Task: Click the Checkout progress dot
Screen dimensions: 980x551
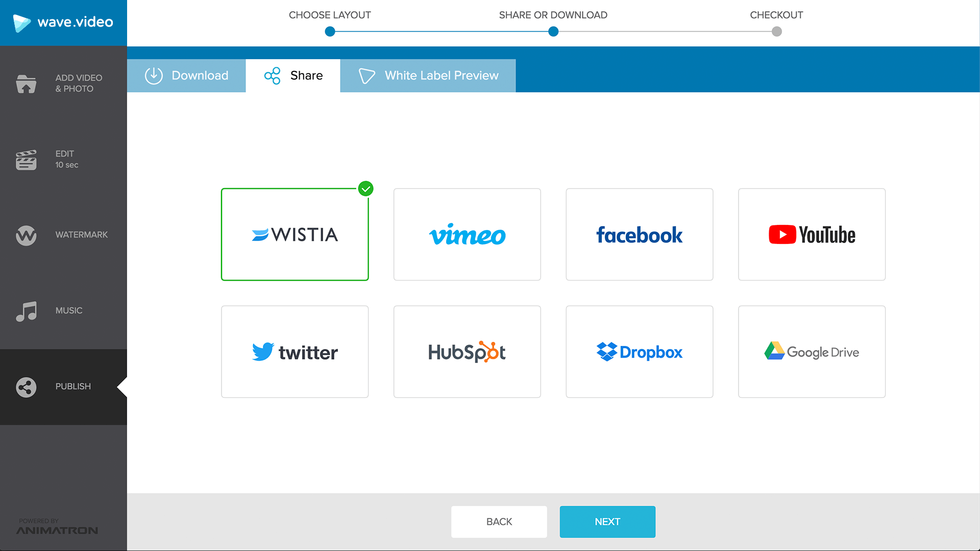Action: coord(777,32)
